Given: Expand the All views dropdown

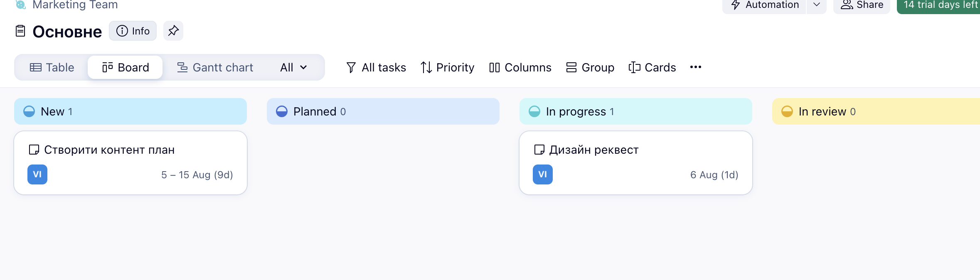Looking at the screenshot, I should 293,67.
